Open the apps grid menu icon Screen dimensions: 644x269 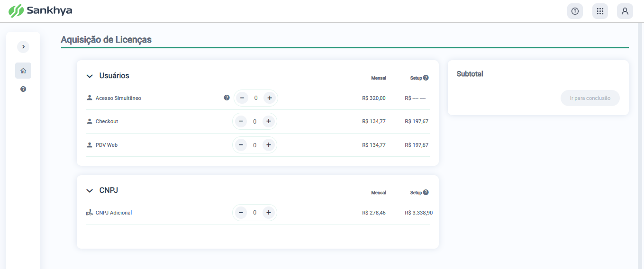(600, 11)
